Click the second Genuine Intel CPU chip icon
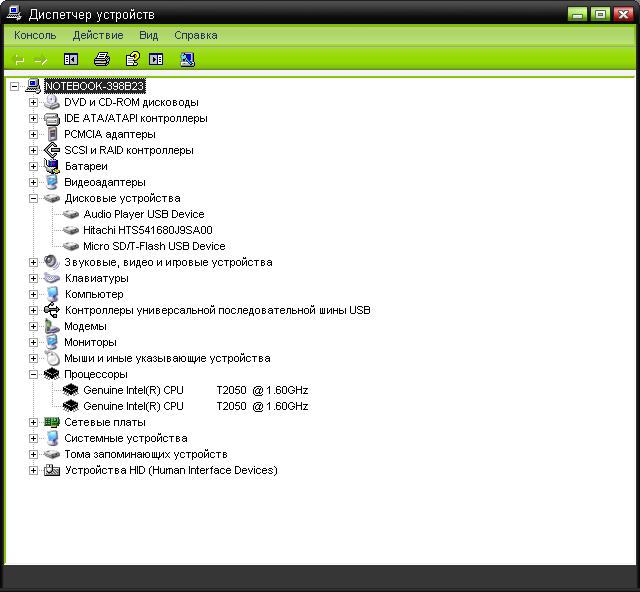 (x=71, y=406)
